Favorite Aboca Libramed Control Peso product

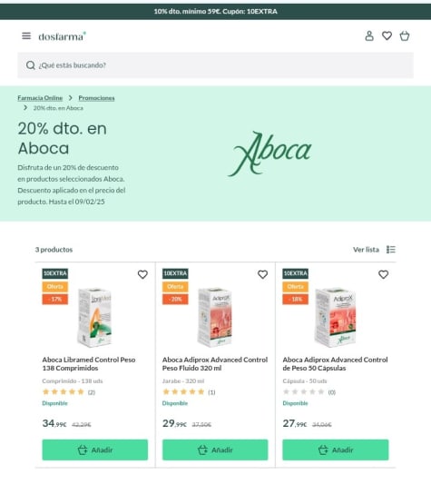click(x=142, y=274)
